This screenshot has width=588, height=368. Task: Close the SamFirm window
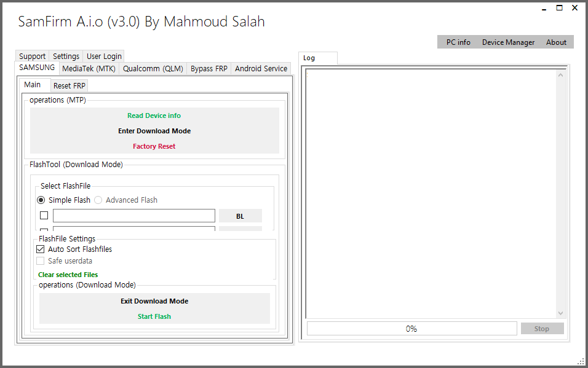[574, 8]
